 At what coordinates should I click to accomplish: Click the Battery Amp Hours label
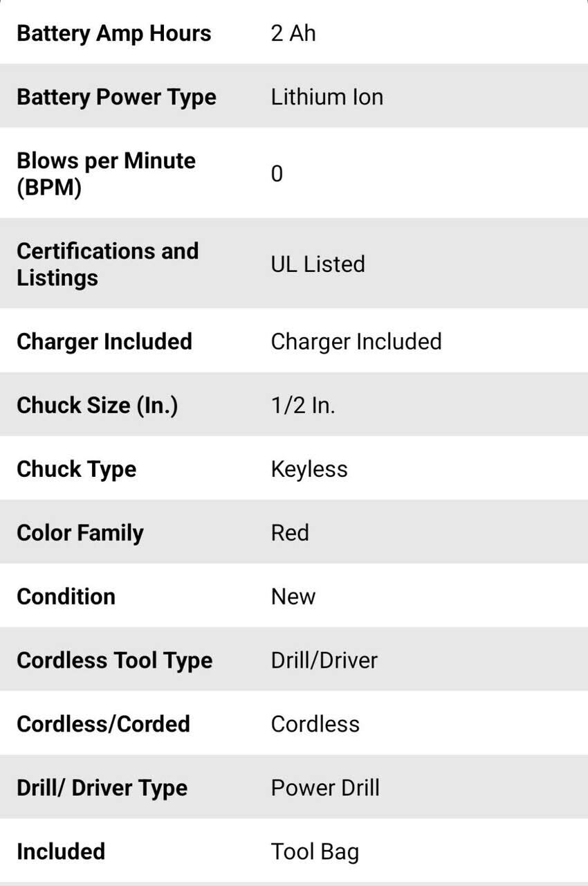click(x=113, y=33)
